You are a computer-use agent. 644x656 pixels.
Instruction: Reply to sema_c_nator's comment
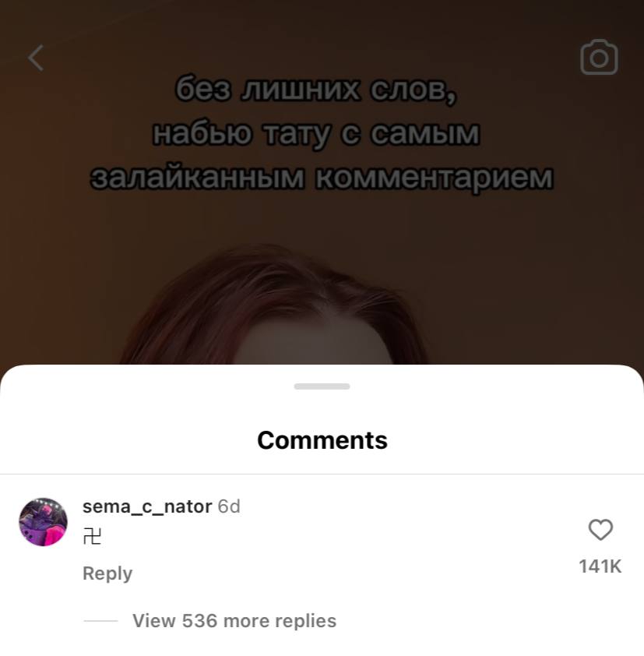pos(107,573)
